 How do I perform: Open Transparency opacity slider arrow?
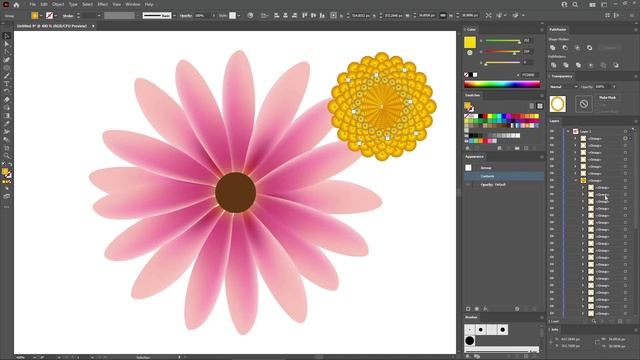point(613,87)
